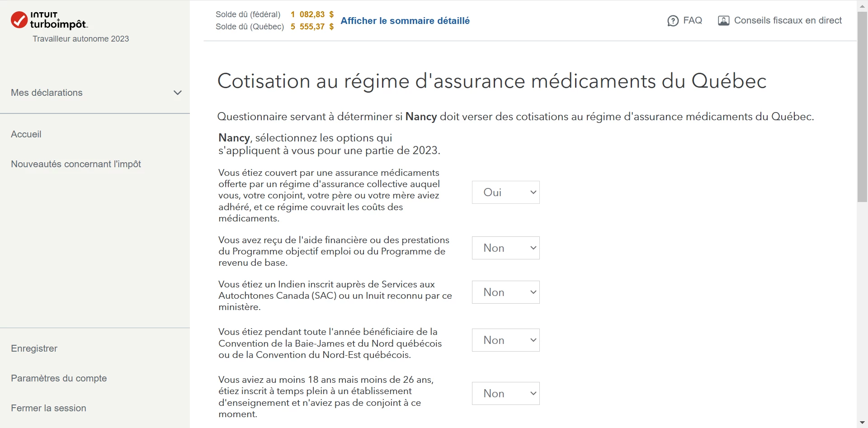Click Fermer la session
868x428 pixels.
click(48, 408)
